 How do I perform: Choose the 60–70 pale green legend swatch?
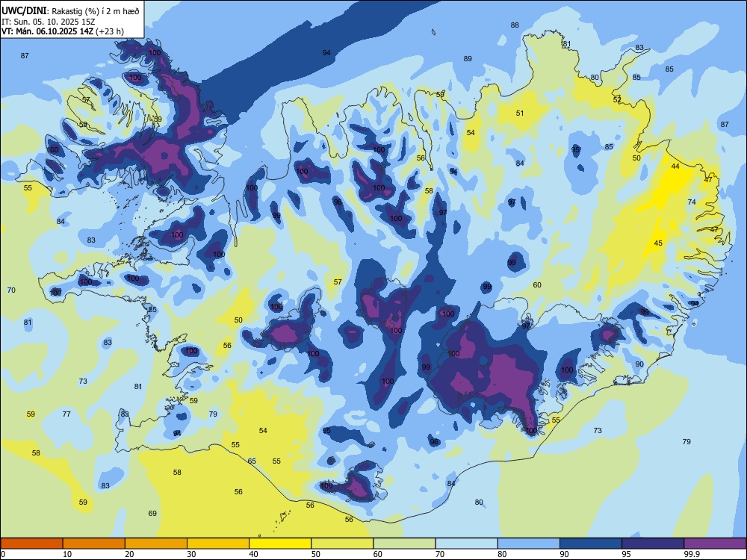coord(404,544)
